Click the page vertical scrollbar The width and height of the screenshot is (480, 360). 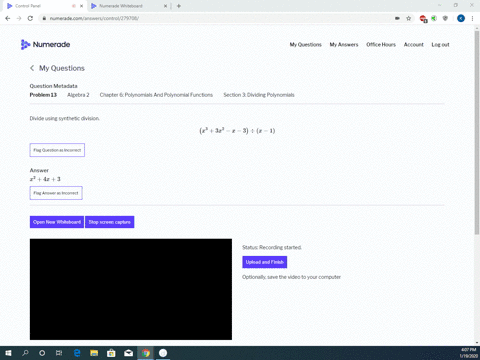(477, 133)
